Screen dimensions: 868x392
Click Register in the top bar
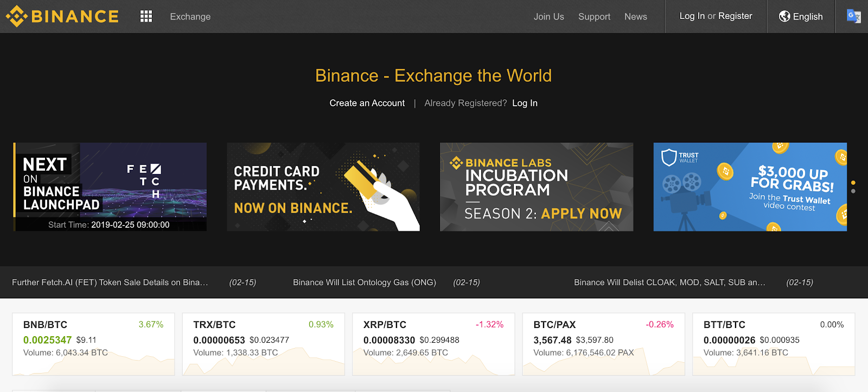click(735, 16)
